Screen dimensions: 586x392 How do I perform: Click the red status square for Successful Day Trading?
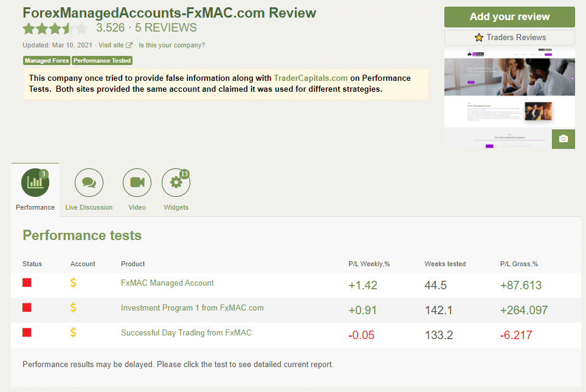pyautogui.click(x=26, y=332)
